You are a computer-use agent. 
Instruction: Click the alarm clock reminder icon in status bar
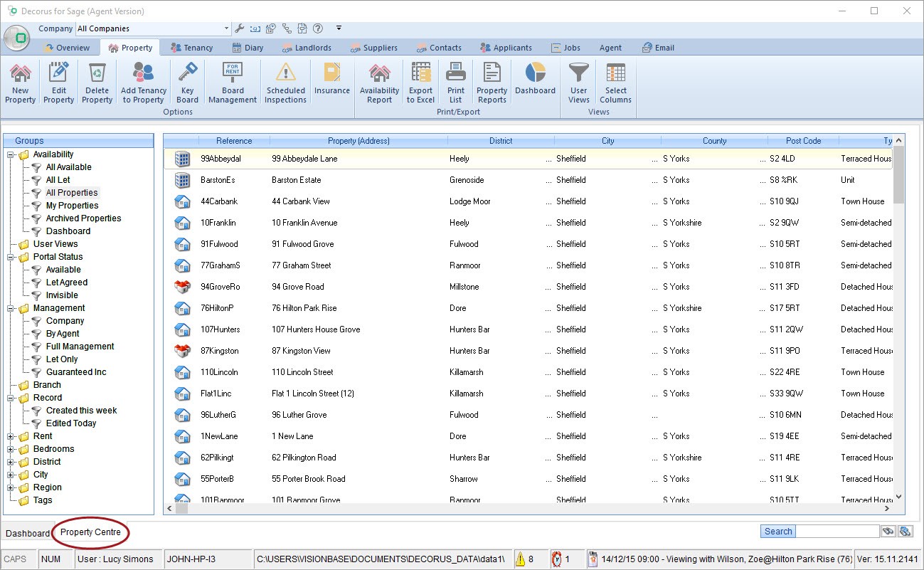(x=556, y=559)
